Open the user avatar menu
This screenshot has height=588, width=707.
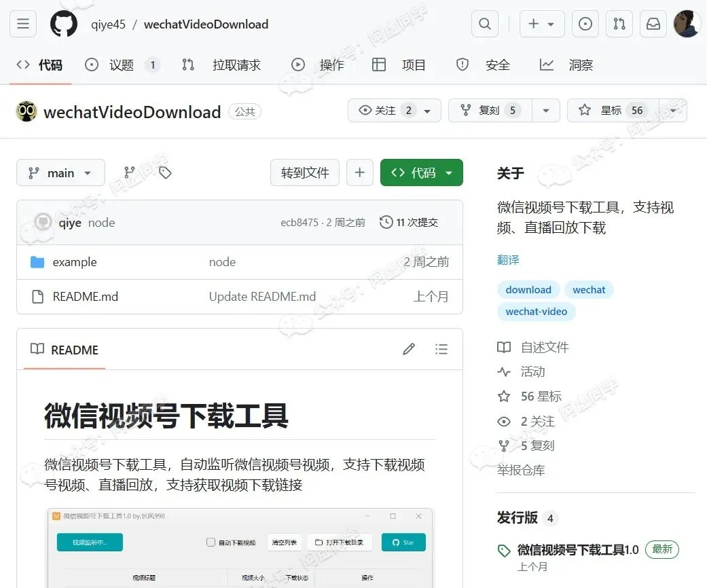click(x=687, y=24)
